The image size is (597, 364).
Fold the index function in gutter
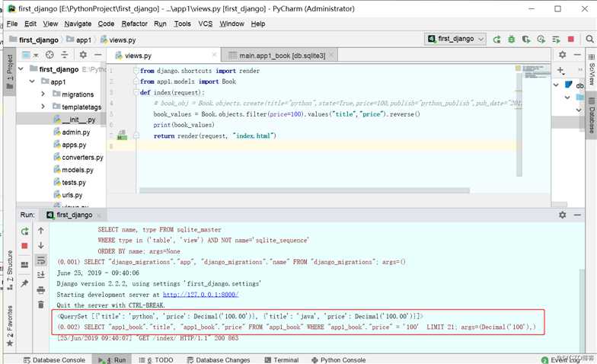click(136, 92)
